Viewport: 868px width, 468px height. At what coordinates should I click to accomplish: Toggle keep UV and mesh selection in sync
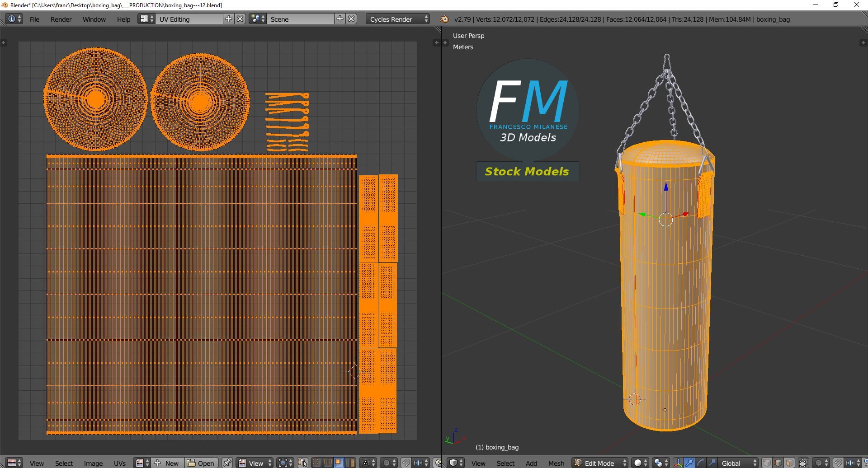302,463
